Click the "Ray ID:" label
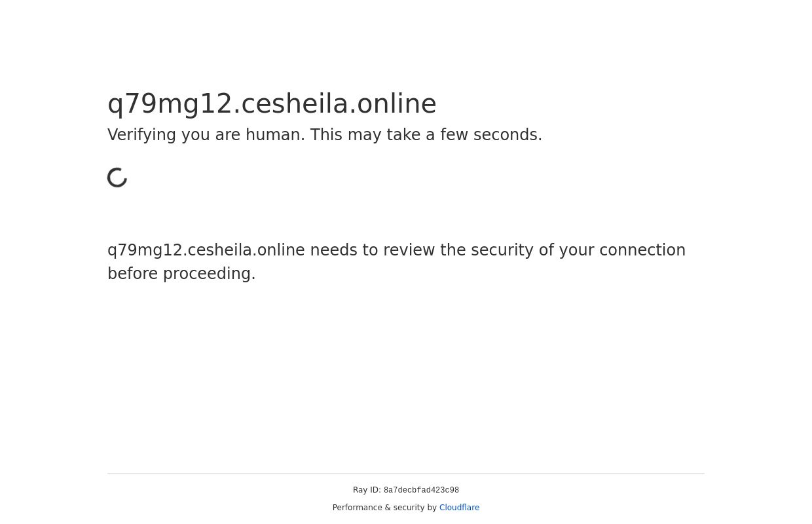The height and width of the screenshot is (524, 812). coord(367,490)
